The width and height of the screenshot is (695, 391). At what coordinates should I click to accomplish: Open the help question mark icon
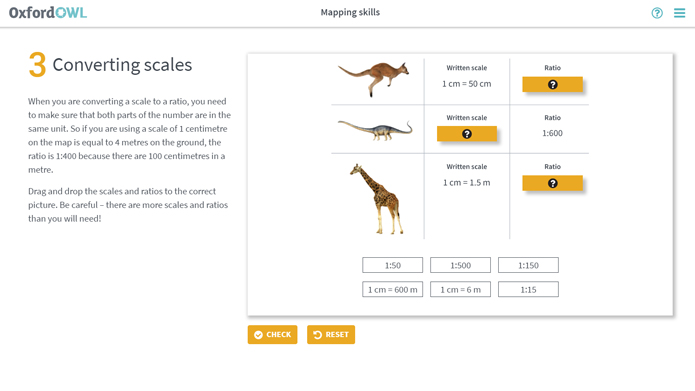pos(657,13)
